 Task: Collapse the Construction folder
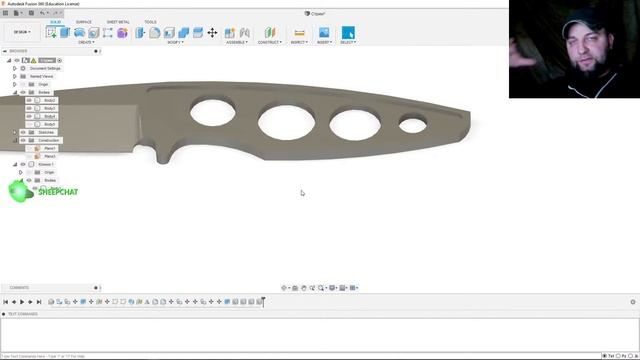coord(15,140)
